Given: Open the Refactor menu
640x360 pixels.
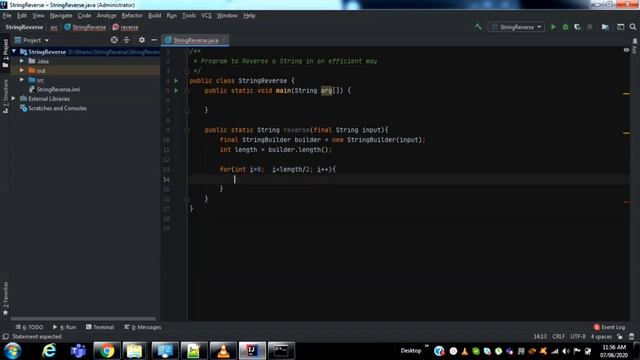Looking at the screenshot, I should pyautogui.click(x=132, y=16).
